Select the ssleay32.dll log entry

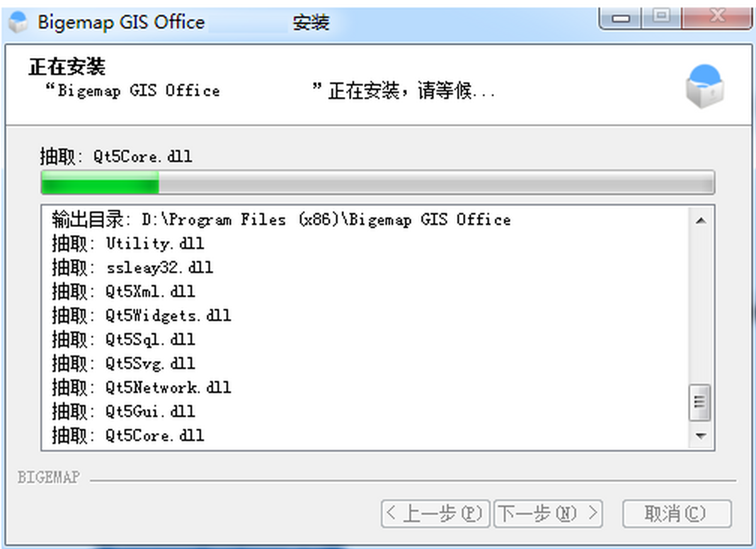coord(132,267)
